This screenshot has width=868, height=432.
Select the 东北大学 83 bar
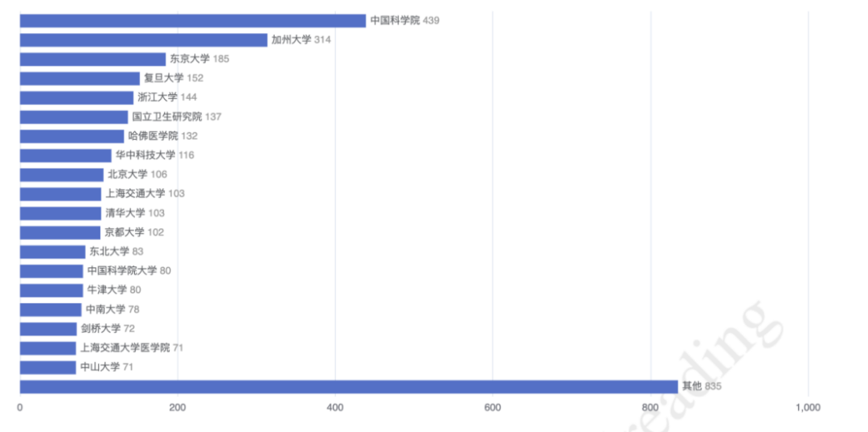pos(52,252)
